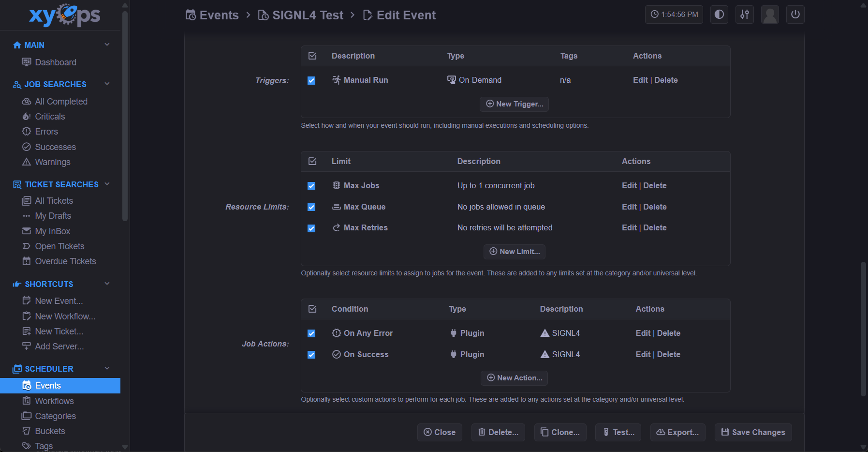Collapse the JOB SEARCHES sidebar section
868x452 pixels.
click(107, 84)
